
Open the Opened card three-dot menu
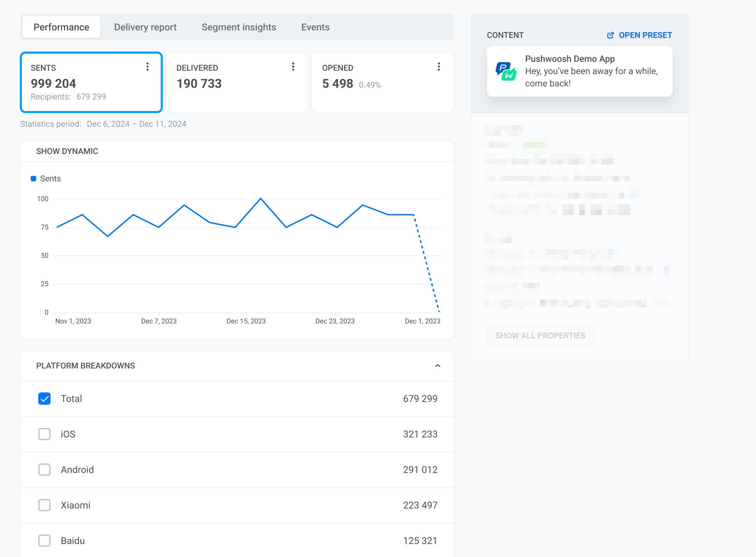(x=439, y=67)
